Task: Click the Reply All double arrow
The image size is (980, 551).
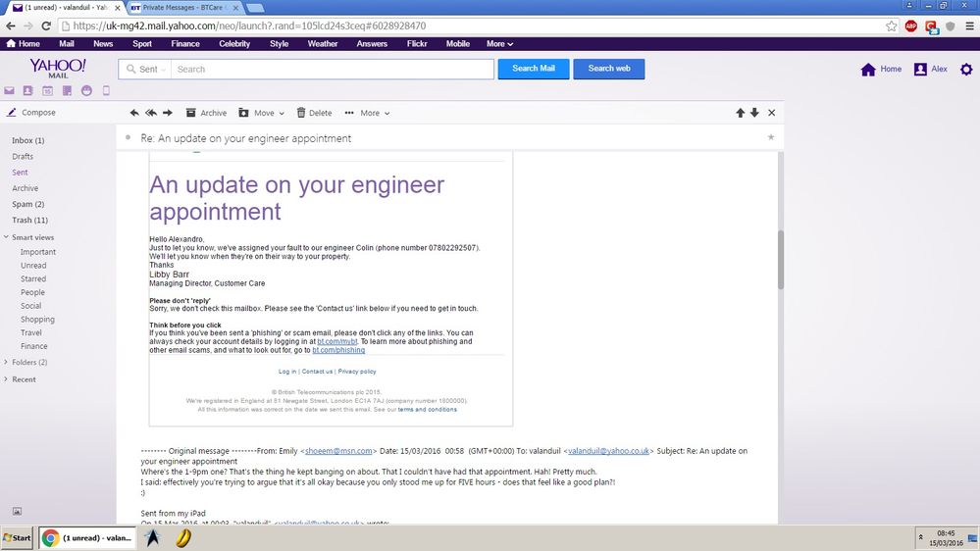Action: pos(151,113)
